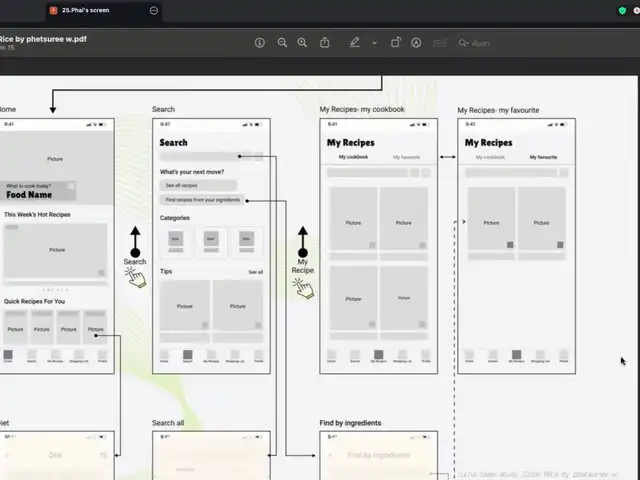640x480 pixels.
Task: Click the search bar in Search wireframe
Action: 210,156
